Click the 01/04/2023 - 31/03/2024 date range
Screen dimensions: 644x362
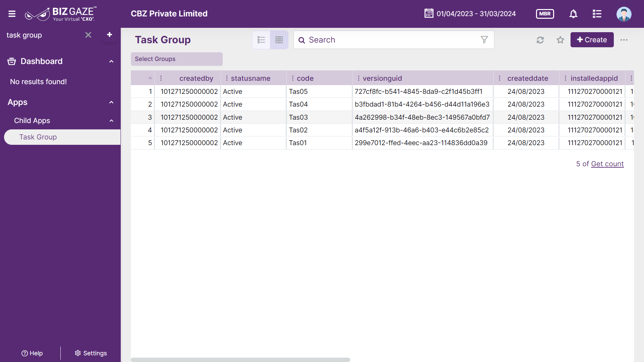click(476, 14)
